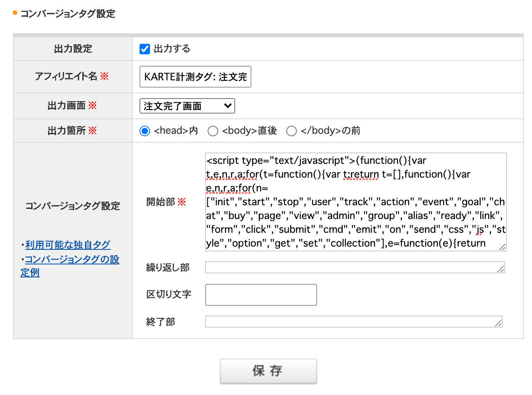Select the <head>内 radio button
The height and width of the screenshot is (395, 532).
click(x=145, y=131)
